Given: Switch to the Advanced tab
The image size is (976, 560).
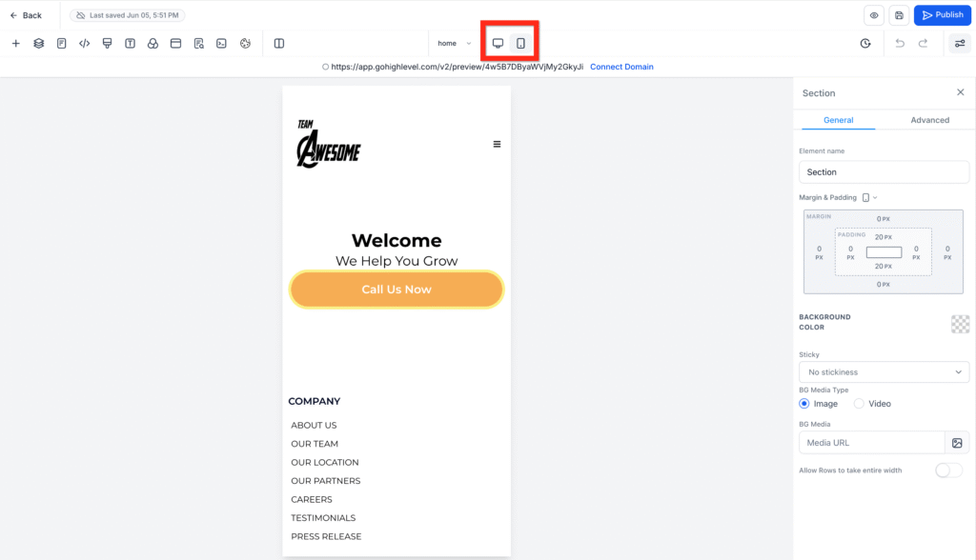Looking at the screenshot, I should coord(930,120).
